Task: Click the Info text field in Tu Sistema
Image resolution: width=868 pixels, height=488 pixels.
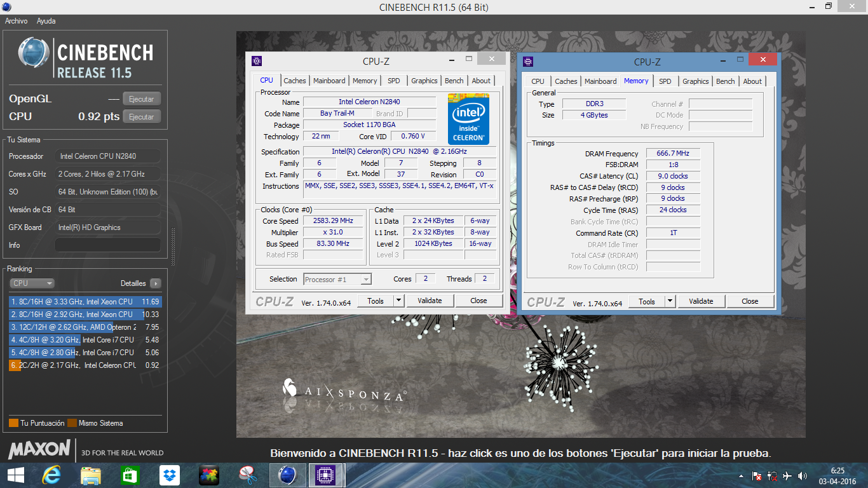Action: click(108, 245)
